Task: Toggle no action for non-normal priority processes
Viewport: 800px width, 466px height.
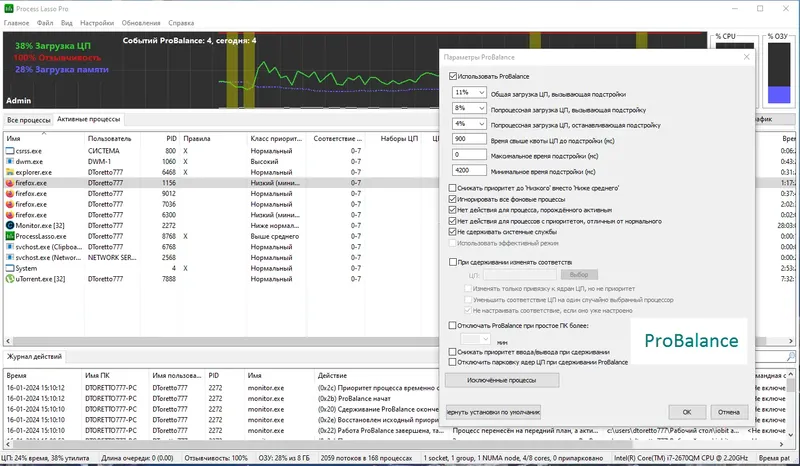Action: click(x=453, y=221)
